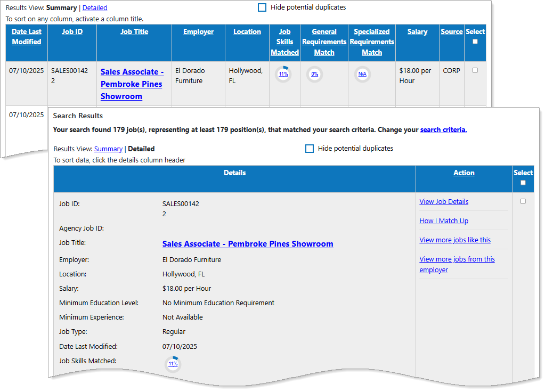Open View more jobs like this
Screen dimensions: 545x392
point(455,240)
